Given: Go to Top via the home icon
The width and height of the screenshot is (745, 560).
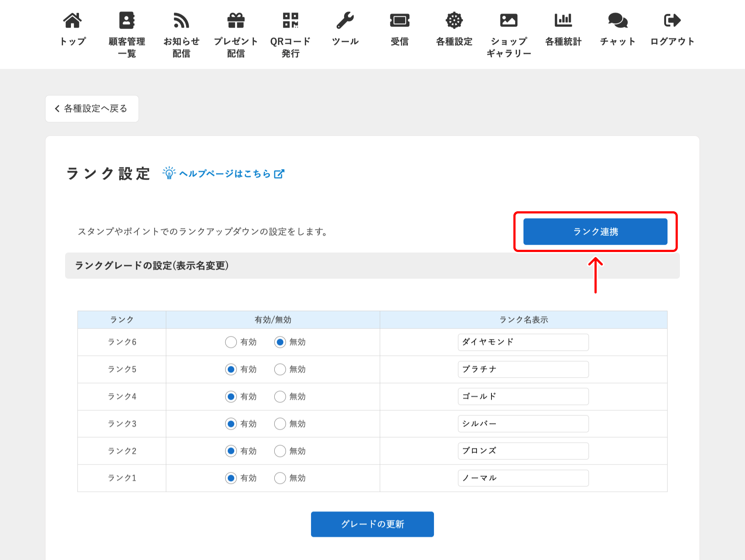Looking at the screenshot, I should click(72, 20).
